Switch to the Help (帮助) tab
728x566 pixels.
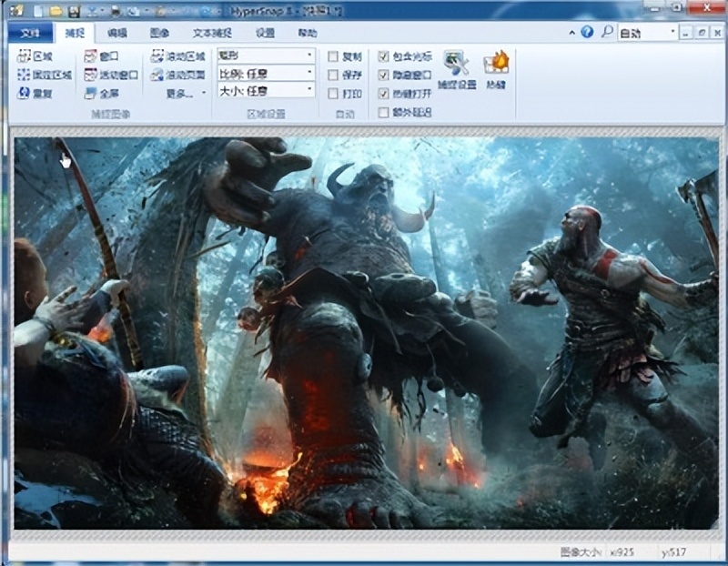click(x=308, y=33)
